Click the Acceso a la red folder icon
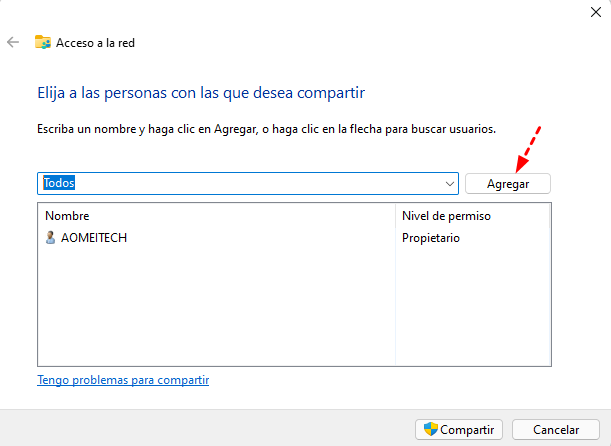The width and height of the screenshot is (611, 446). pos(43,42)
